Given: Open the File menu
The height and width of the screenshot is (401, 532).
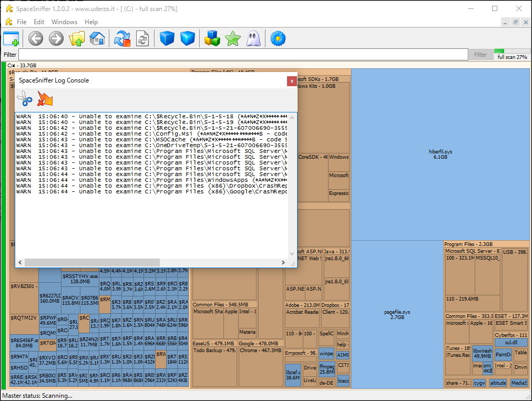Looking at the screenshot, I should coord(22,22).
